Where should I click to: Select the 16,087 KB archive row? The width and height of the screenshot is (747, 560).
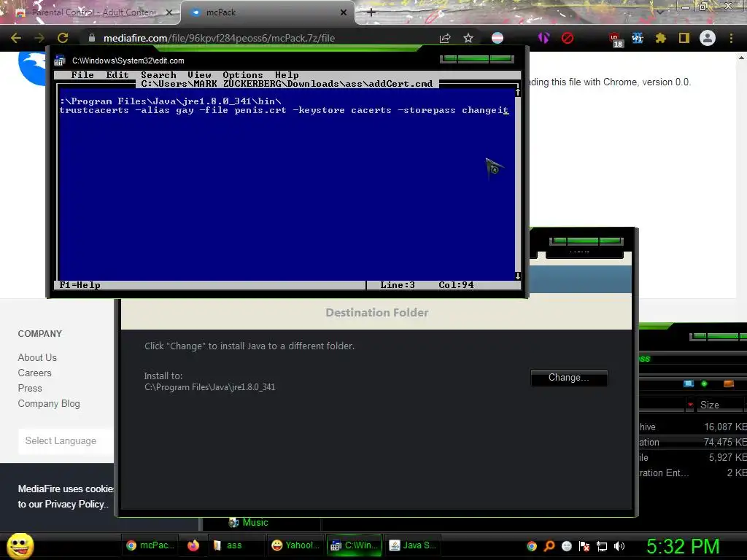[x=693, y=427]
